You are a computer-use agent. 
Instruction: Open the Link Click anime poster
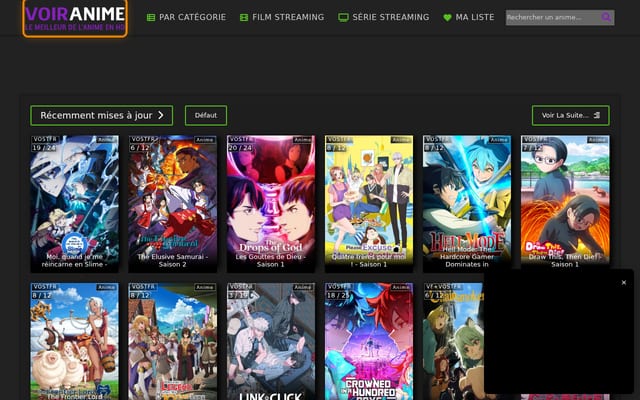(x=271, y=341)
